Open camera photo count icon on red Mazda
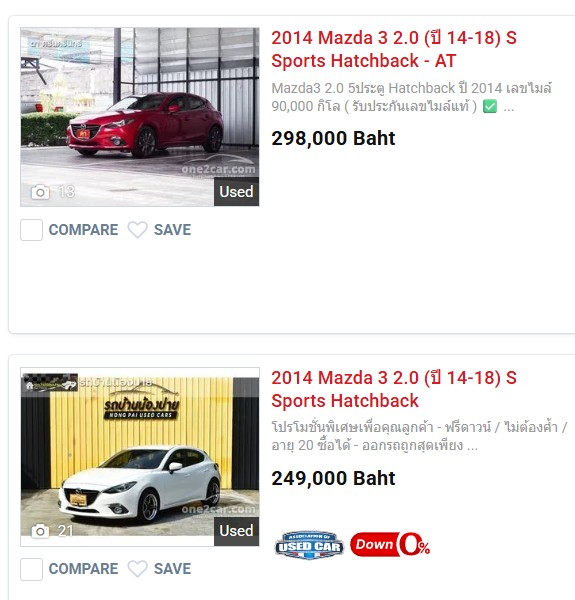575x600 pixels. (40, 192)
